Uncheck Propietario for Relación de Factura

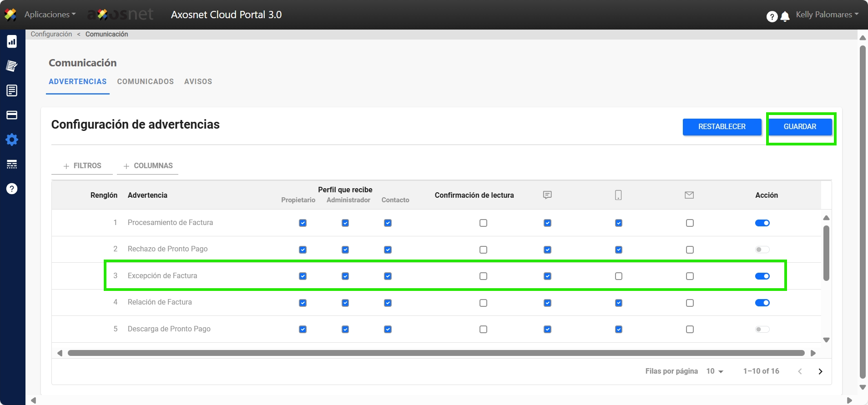303,303
